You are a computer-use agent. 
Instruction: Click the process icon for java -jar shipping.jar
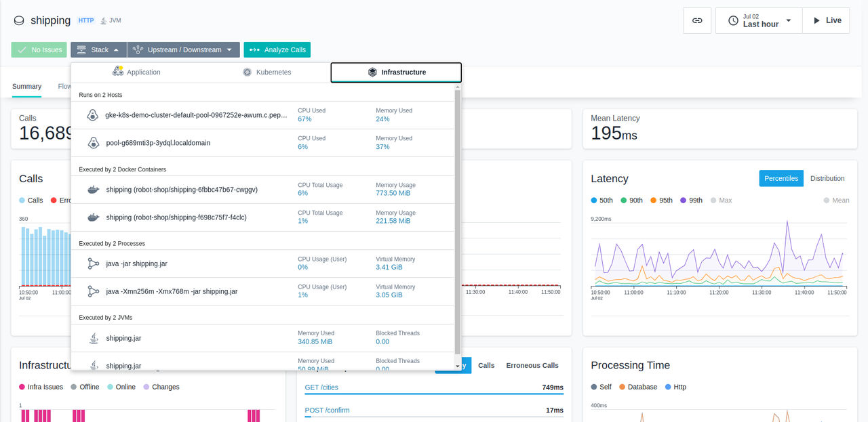click(93, 263)
